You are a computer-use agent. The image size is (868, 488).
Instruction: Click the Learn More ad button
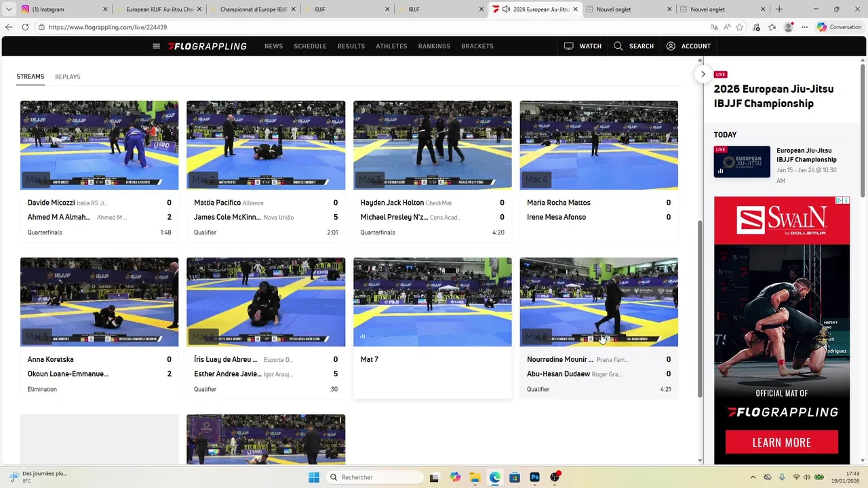pos(782,443)
